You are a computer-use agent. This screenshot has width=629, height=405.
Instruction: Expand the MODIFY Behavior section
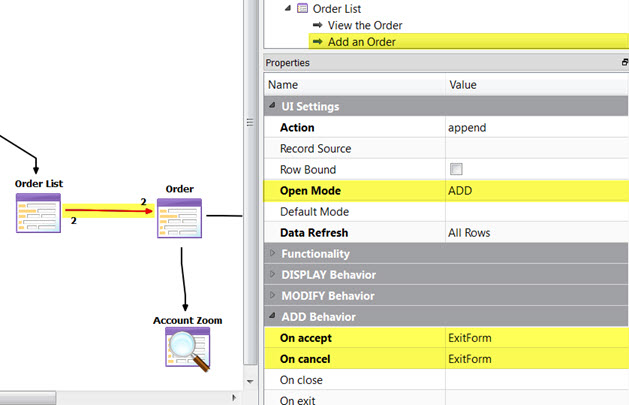coord(271,296)
